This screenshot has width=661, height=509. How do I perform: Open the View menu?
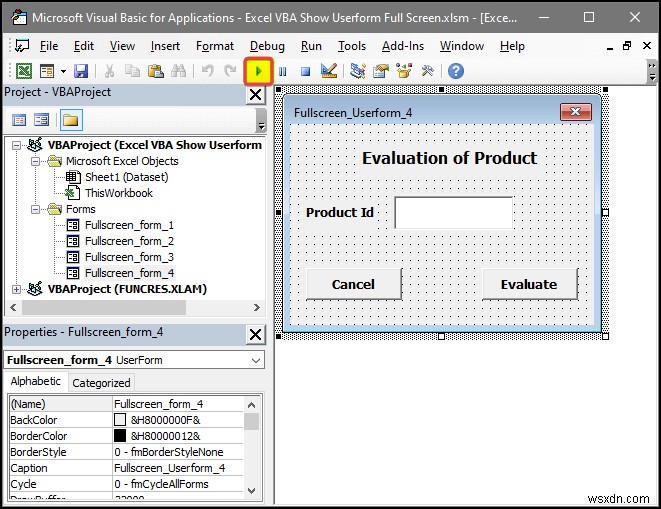122,46
